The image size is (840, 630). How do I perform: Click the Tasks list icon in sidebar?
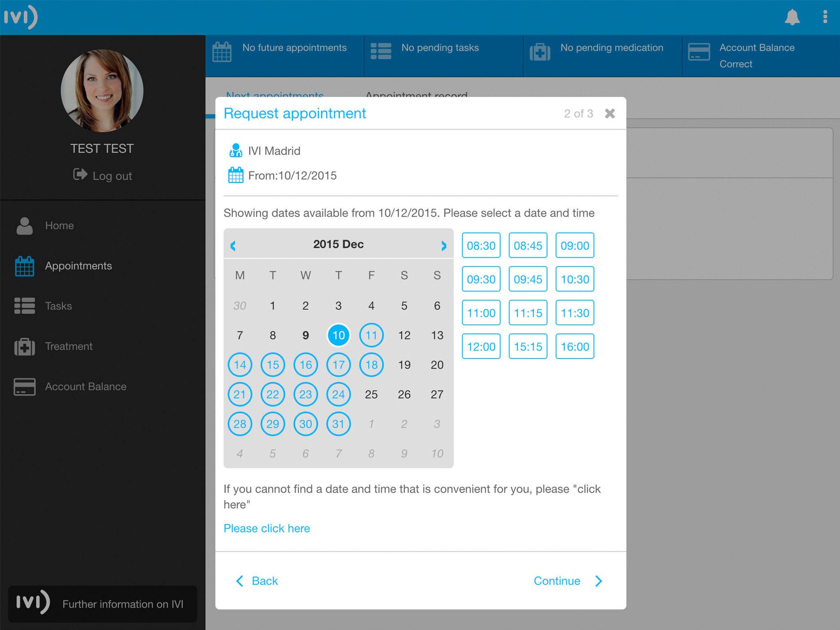click(25, 306)
